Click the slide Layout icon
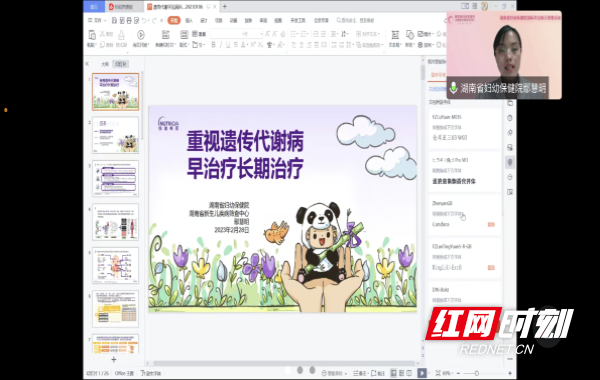 coord(184,35)
